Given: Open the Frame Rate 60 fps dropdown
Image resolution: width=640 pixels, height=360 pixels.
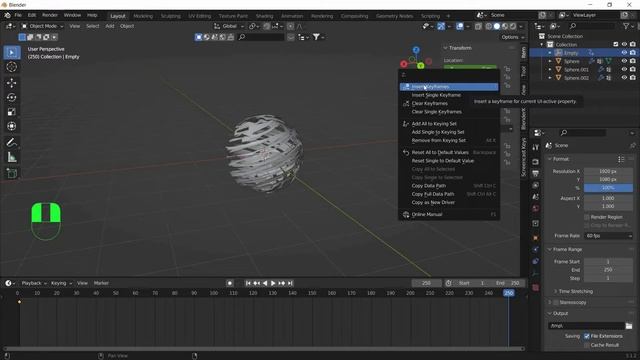Looking at the screenshot, I should 608,236.
